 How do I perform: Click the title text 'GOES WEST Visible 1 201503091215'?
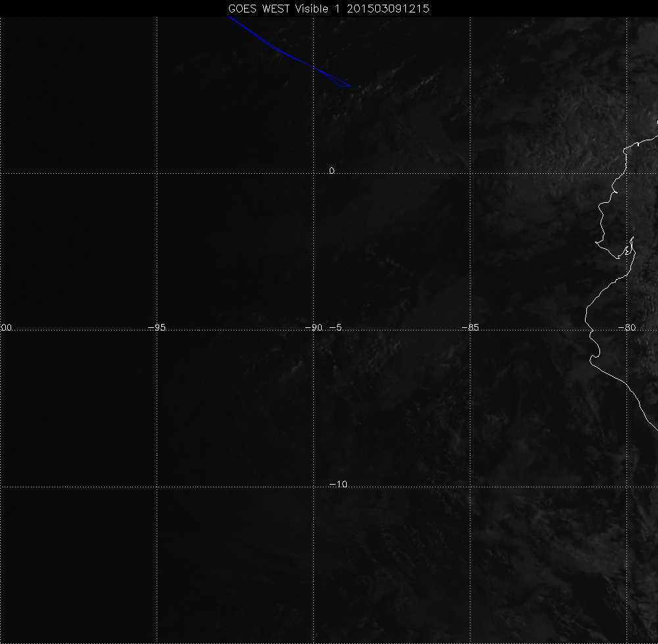coord(328,9)
